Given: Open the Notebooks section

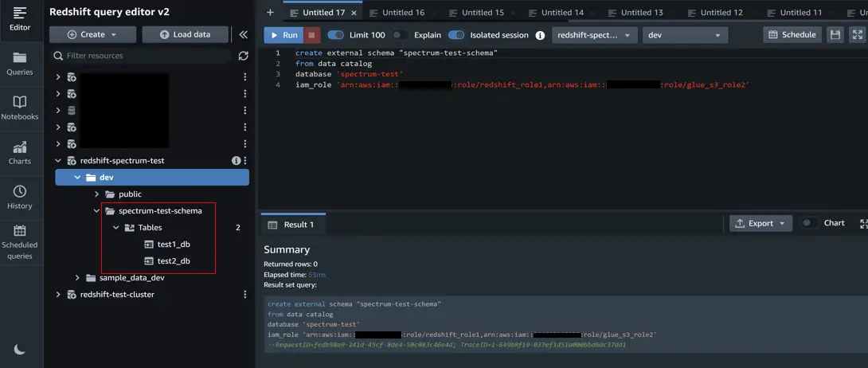Looking at the screenshot, I should click(x=20, y=108).
